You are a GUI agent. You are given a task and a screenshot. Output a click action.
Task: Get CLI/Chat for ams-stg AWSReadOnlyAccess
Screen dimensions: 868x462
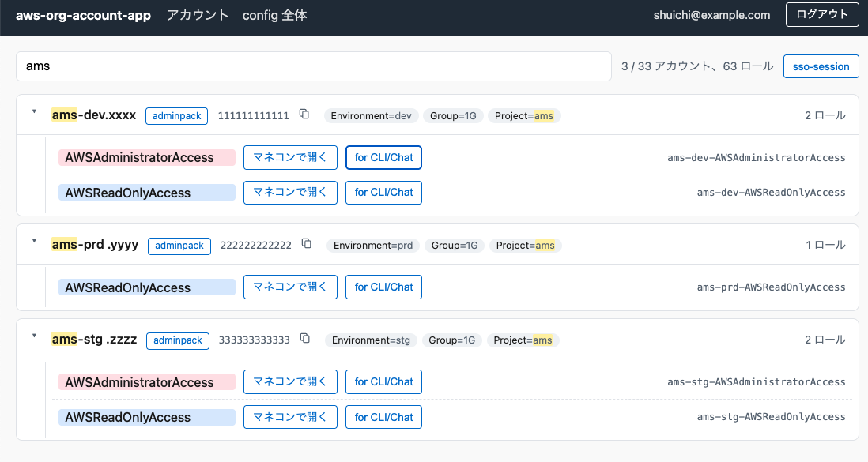tap(383, 417)
